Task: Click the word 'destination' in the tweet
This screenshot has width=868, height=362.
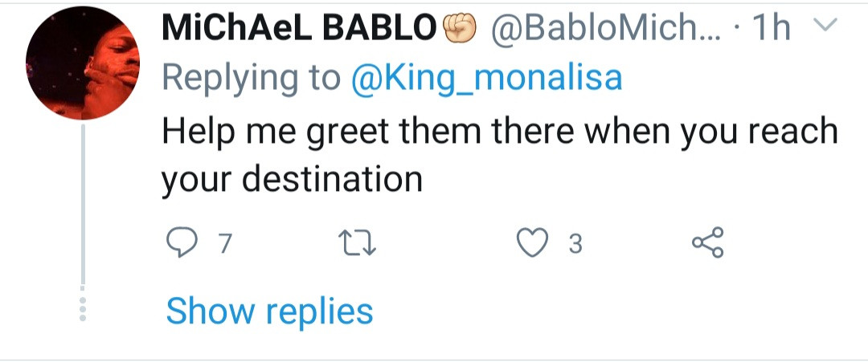Action: tap(332, 180)
